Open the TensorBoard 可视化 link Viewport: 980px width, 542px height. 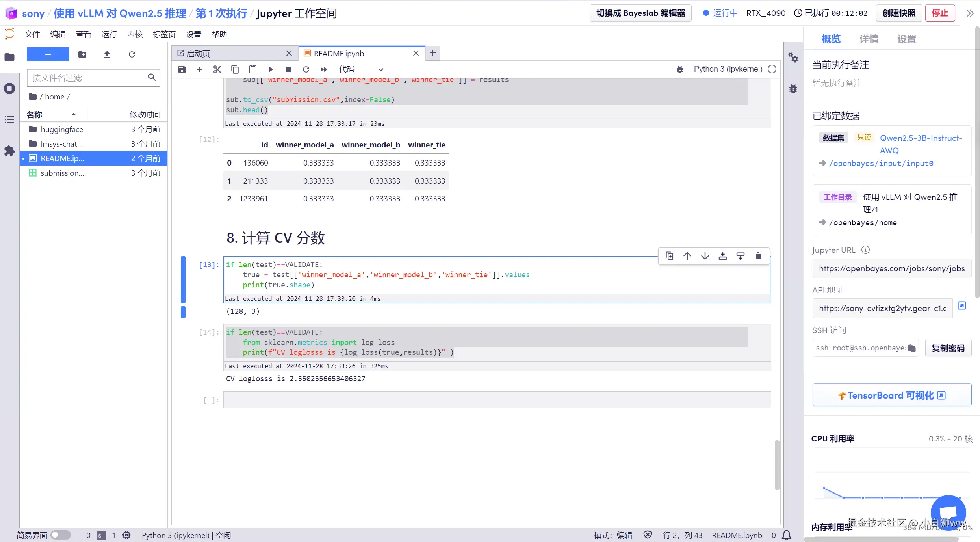pyautogui.click(x=891, y=395)
